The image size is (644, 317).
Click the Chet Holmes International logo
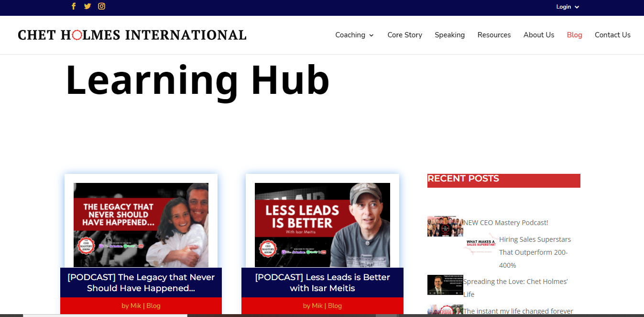pos(132,35)
